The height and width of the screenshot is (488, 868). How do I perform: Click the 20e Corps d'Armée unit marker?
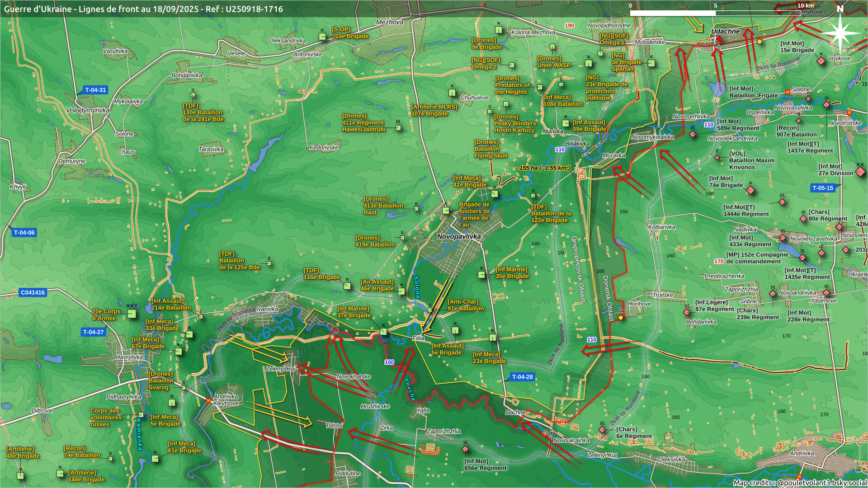tap(132, 314)
